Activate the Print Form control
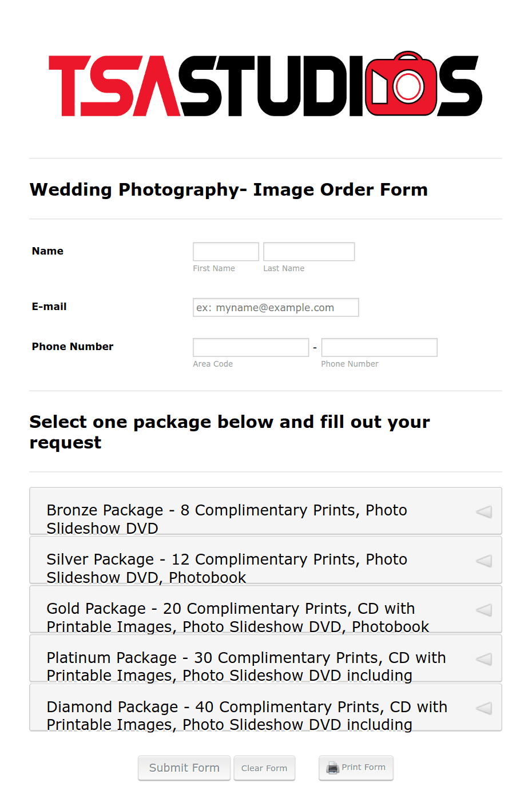Screen dimensions: 532x798 click(x=356, y=767)
